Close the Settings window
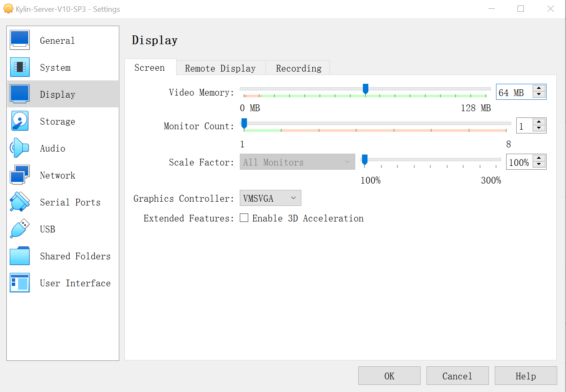 550,9
